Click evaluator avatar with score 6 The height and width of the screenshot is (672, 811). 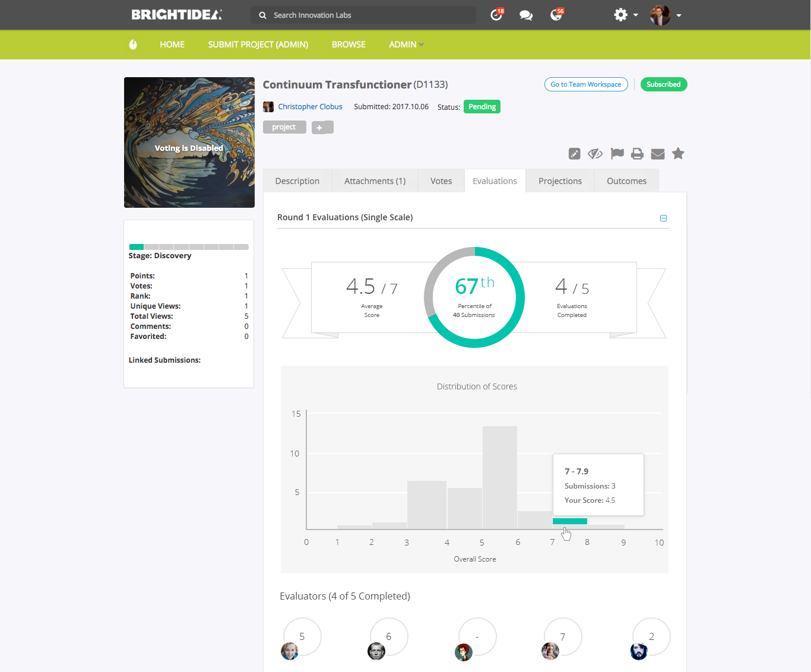point(376,651)
